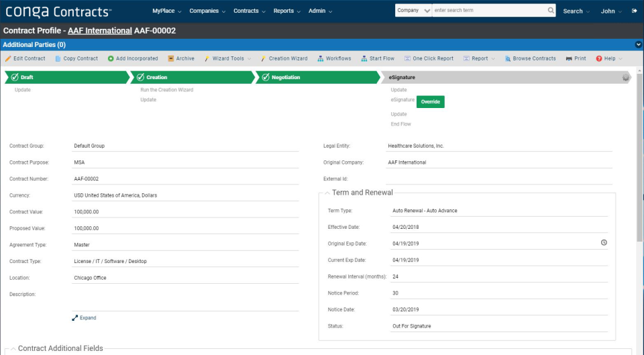Image resolution: width=644 pixels, height=355 pixels.
Task: Open the Contracts menu
Action: (250, 11)
